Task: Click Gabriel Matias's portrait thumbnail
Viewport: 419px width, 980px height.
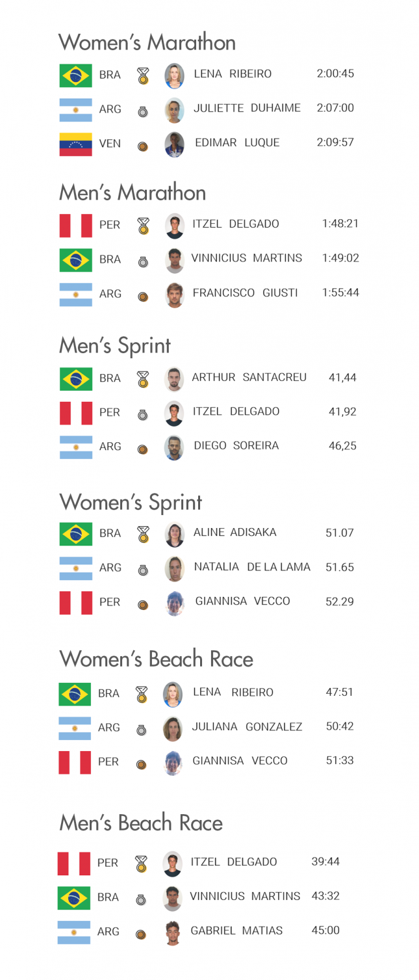Action: pos(172,933)
